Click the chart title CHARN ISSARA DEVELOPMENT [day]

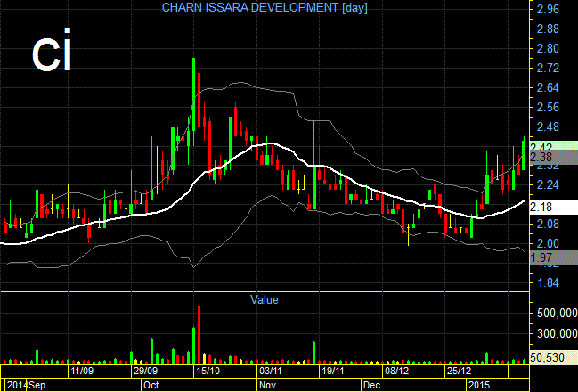(x=265, y=8)
